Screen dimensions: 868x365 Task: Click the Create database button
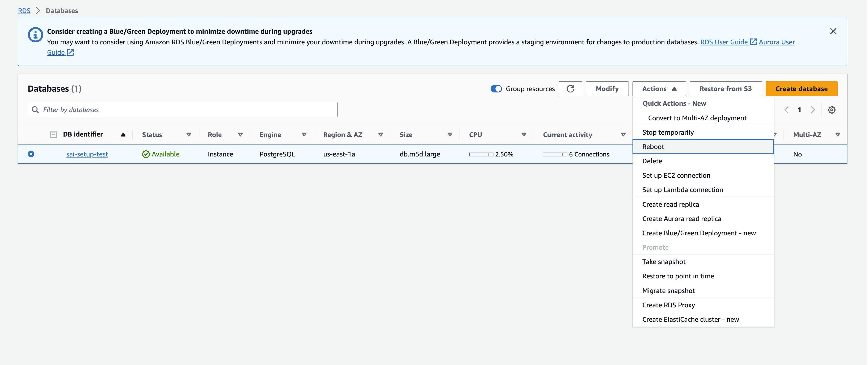point(801,88)
